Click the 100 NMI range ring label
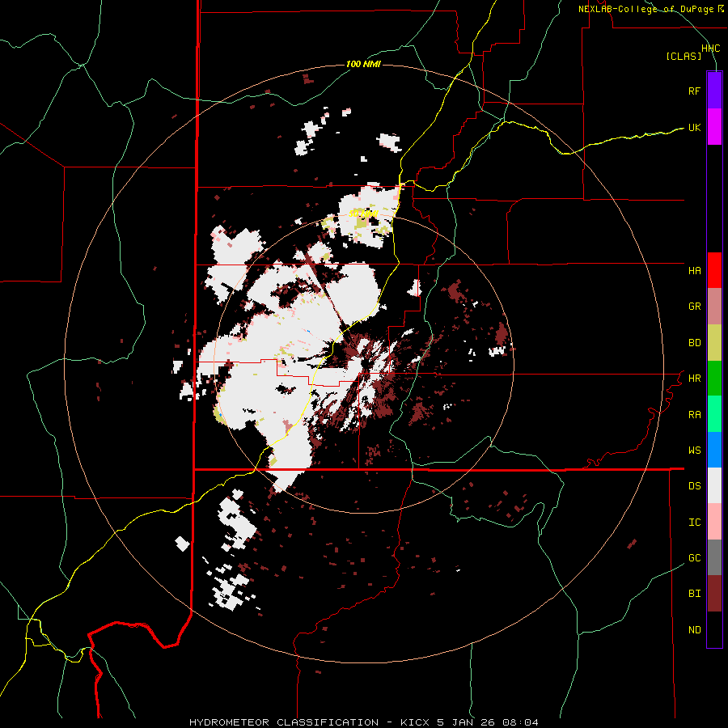Image resolution: width=728 pixels, height=728 pixels. point(363,64)
